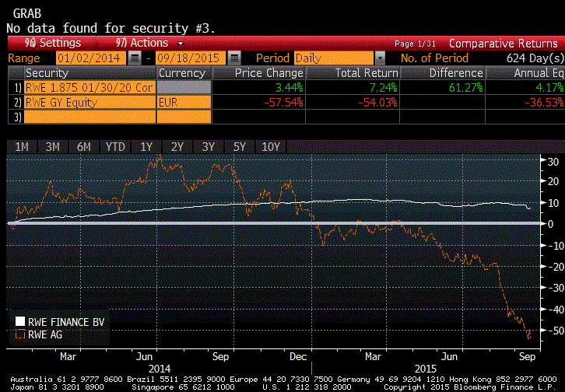Click the RWE AG legend label
Screen dimensions: 565x392
point(45,334)
